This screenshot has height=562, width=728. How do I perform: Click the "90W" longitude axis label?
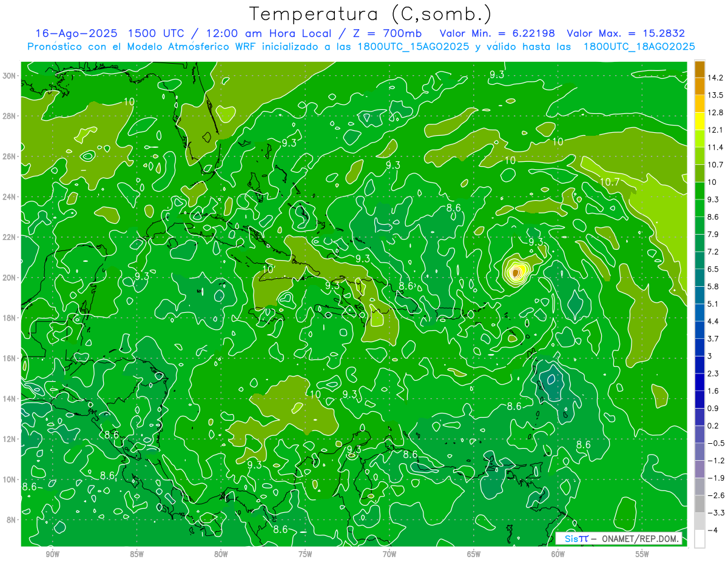point(53,554)
